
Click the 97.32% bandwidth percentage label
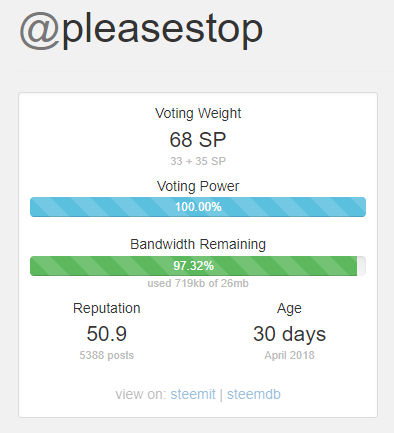pos(193,266)
